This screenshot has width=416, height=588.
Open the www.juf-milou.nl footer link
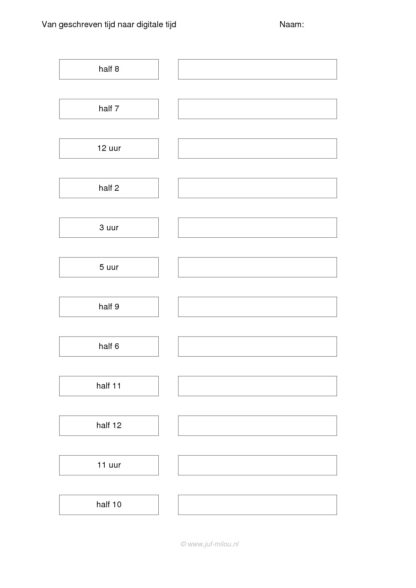(x=209, y=544)
